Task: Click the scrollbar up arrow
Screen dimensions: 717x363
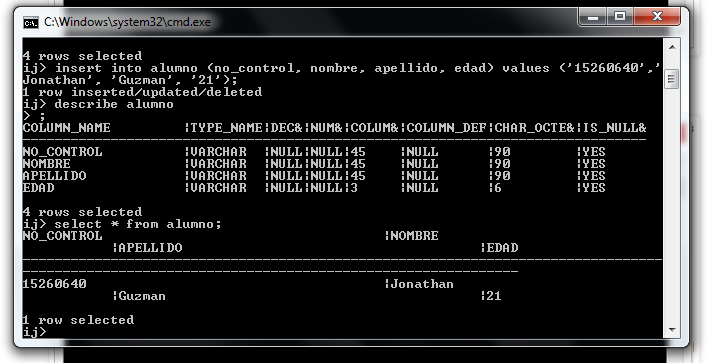Action: point(672,47)
